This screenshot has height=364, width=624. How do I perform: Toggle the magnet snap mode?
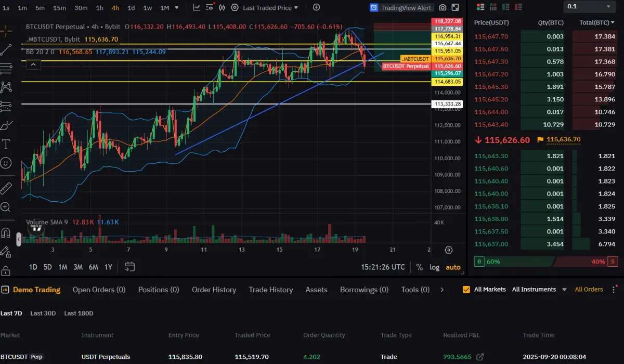[6, 232]
